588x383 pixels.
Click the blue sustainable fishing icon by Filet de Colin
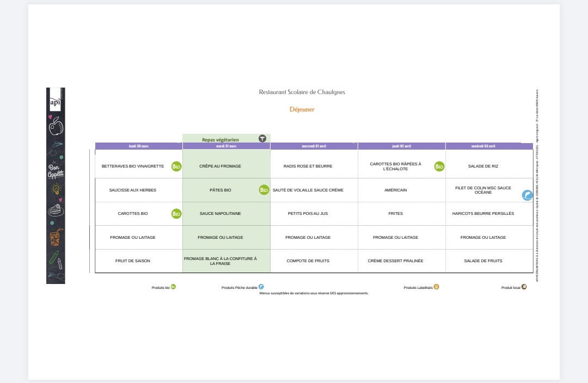click(x=527, y=195)
